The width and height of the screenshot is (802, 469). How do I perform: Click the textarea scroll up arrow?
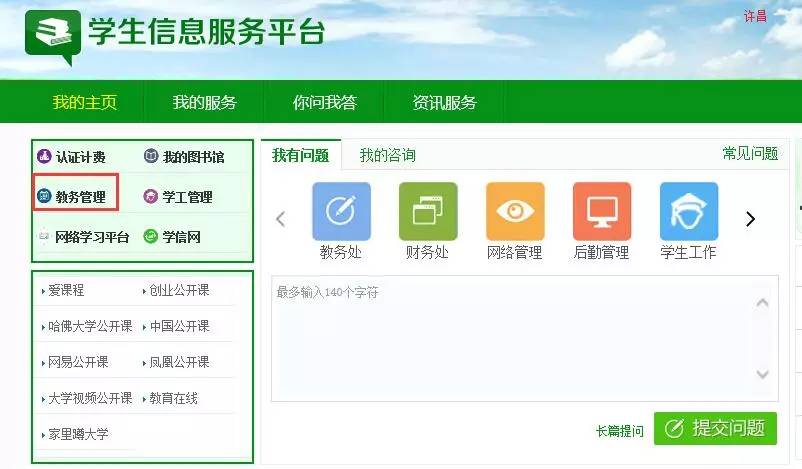(762, 303)
